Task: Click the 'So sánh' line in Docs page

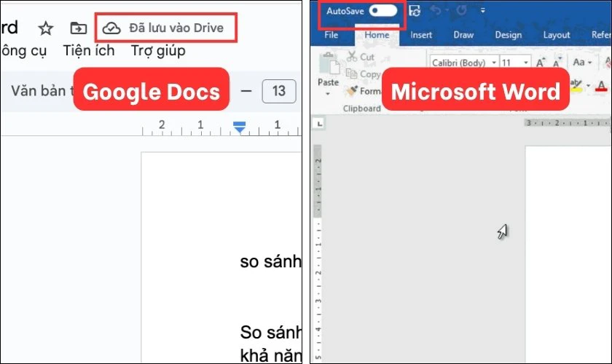Action: pos(270,333)
